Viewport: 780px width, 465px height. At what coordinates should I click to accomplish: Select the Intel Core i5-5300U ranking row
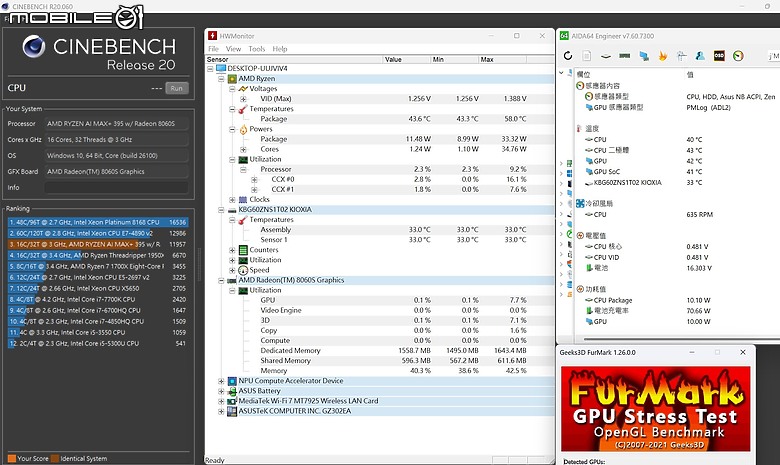(98, 343)
